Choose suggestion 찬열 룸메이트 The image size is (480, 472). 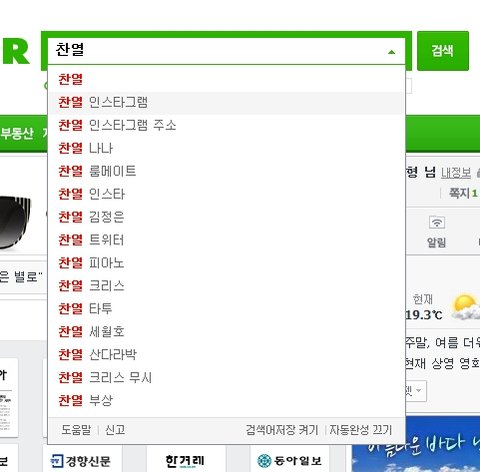click(x=226, y=171)
